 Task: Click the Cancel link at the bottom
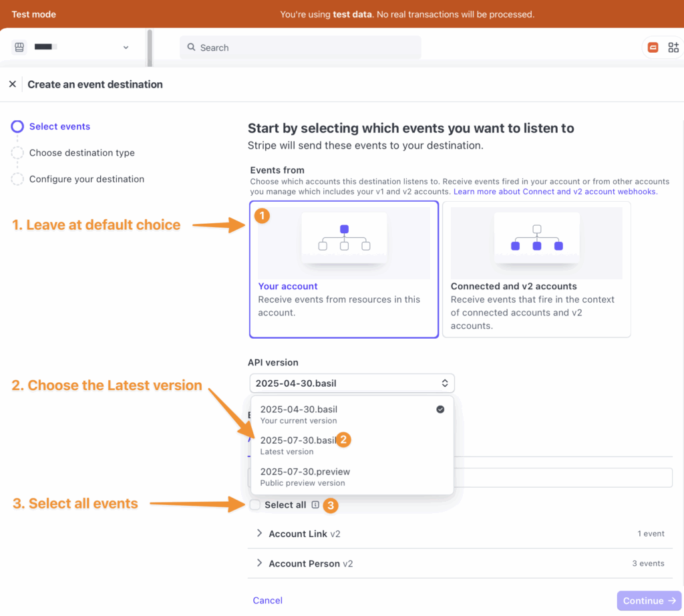click(x=267, y=600)
